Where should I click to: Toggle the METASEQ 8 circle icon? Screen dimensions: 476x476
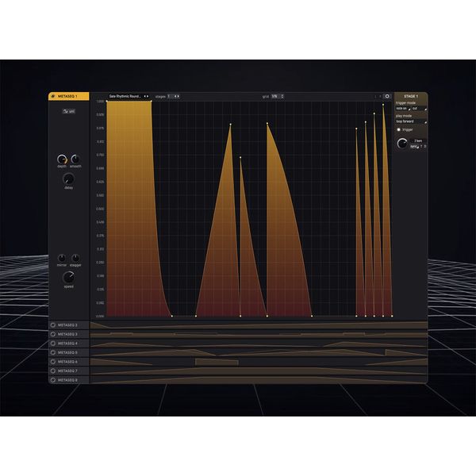(x=53, y=380)
